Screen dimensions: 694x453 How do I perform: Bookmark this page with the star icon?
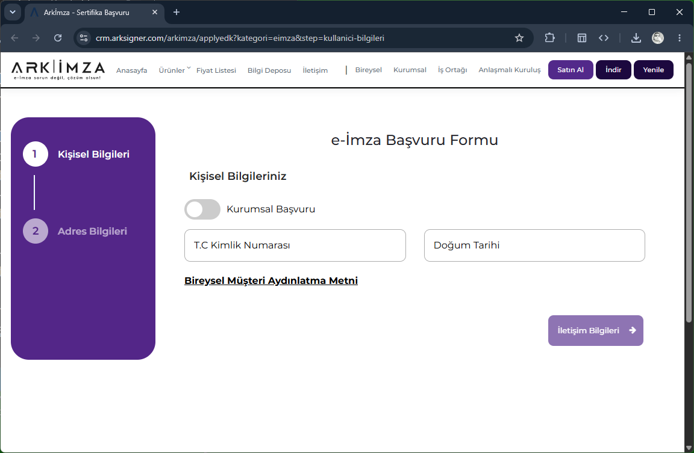tap(519, 38)
